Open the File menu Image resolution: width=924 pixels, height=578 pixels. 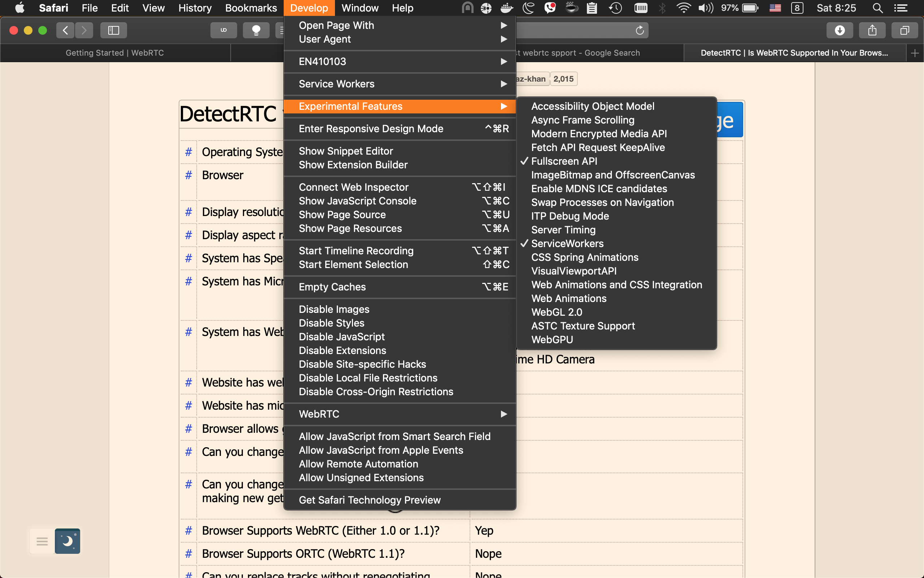90,8
